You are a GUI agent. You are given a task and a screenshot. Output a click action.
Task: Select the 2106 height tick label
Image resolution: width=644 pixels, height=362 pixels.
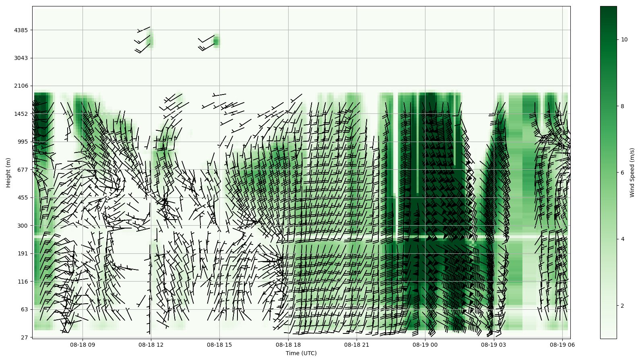tap(21, 86)
